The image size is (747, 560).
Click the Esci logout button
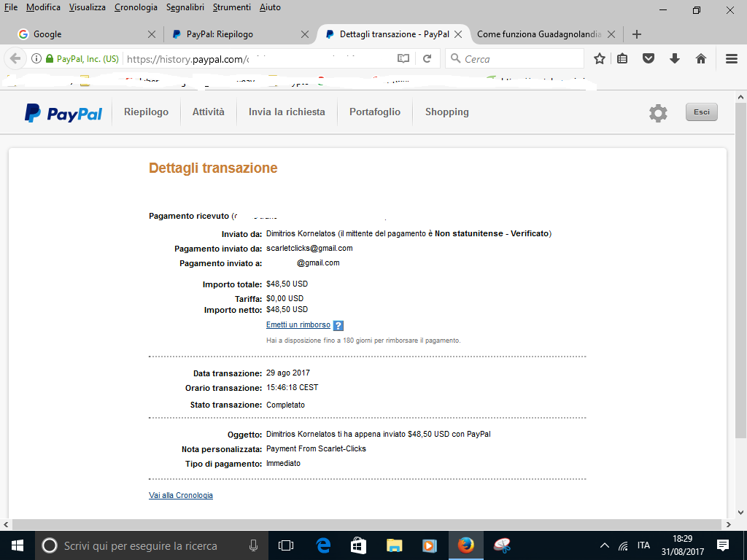[x=701, y=112]
